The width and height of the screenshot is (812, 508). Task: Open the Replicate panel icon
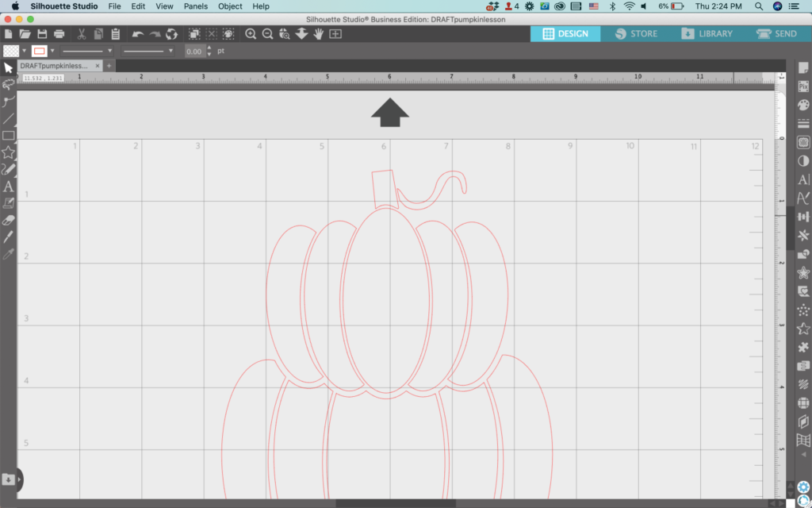tap(803, 236)
